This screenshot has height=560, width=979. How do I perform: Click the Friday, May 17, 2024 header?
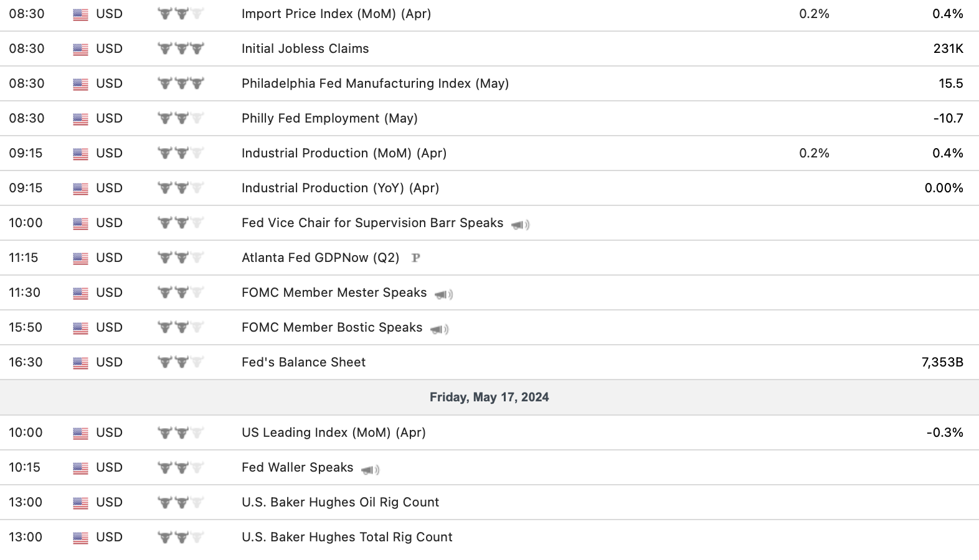[489, 397]
